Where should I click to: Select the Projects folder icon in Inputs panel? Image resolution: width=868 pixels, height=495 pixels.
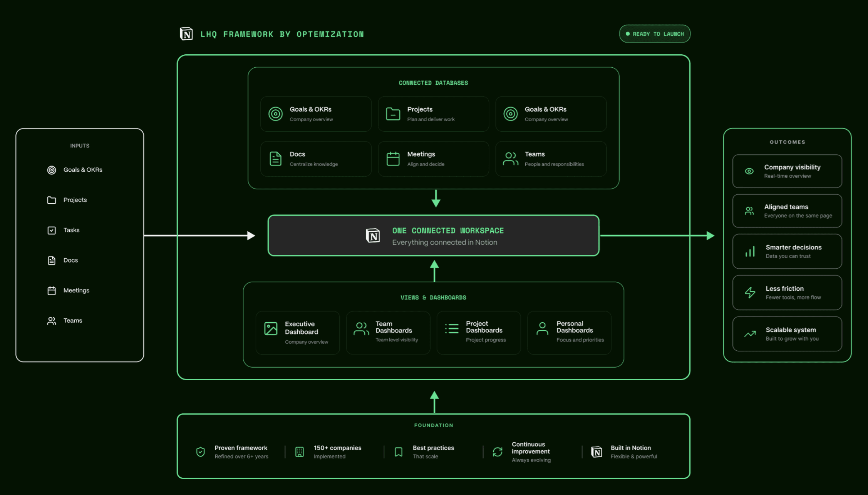(x=52, y=200)
